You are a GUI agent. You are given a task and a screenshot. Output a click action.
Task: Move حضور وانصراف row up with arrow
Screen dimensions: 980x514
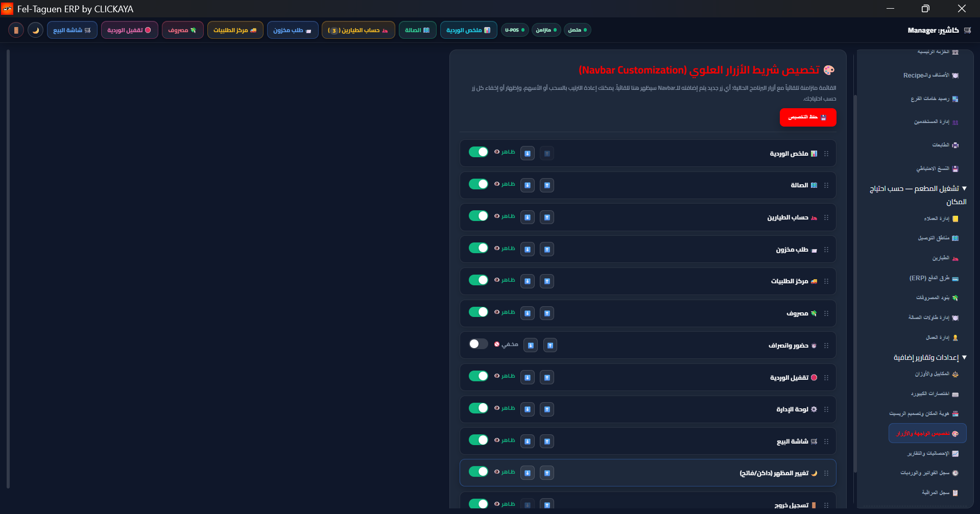(x=550, y=346)
